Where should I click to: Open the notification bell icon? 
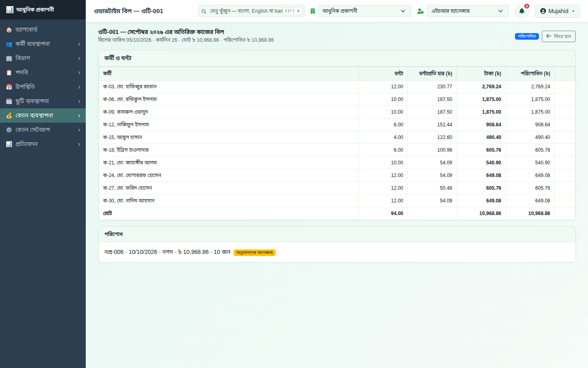click(521, 11)
